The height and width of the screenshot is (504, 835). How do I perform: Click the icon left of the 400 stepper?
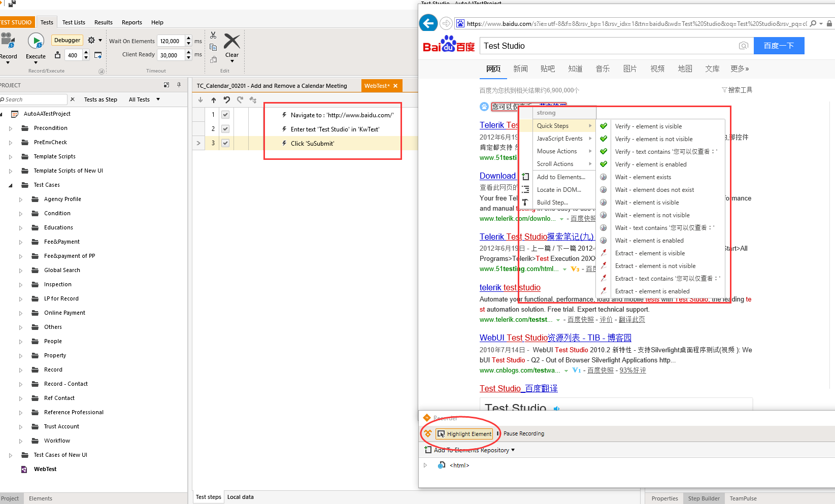(x=58, y=55)
